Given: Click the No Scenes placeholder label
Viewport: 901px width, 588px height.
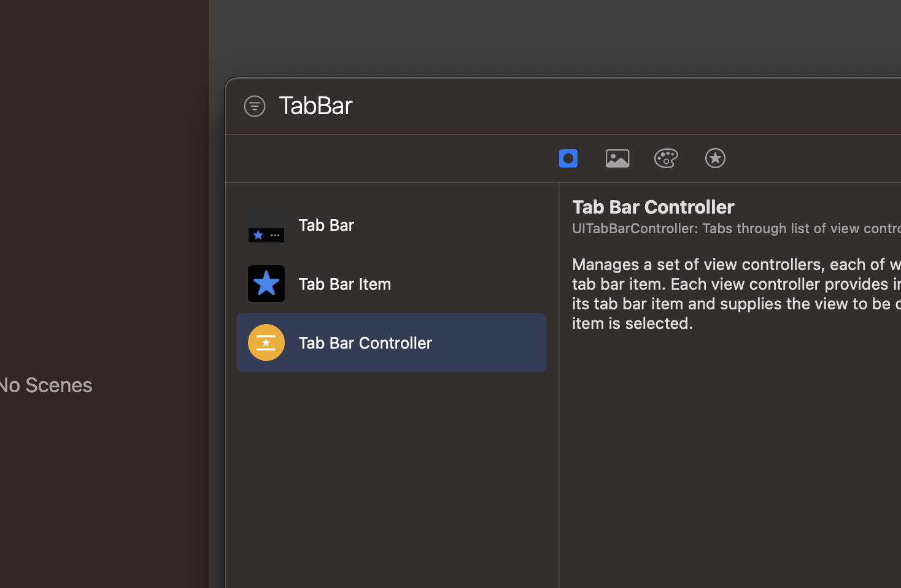Looking at the screenshot, I should pyautogui.click(x=46, y=385).
